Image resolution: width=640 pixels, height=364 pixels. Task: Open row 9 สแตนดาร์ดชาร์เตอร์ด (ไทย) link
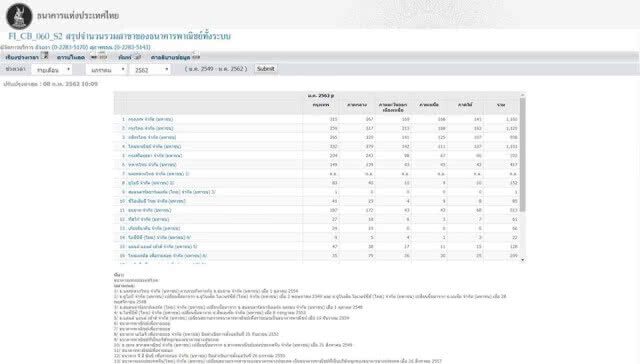coord(172,192)
